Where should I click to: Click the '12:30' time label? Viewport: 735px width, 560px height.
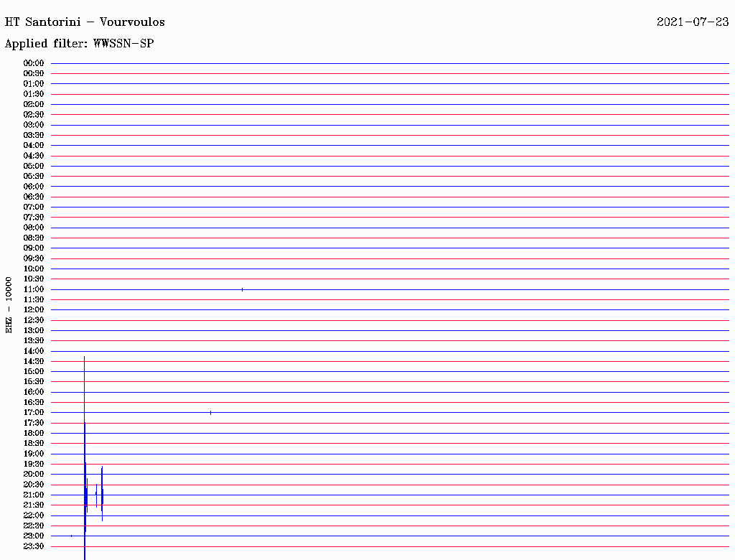click(34, 320)
